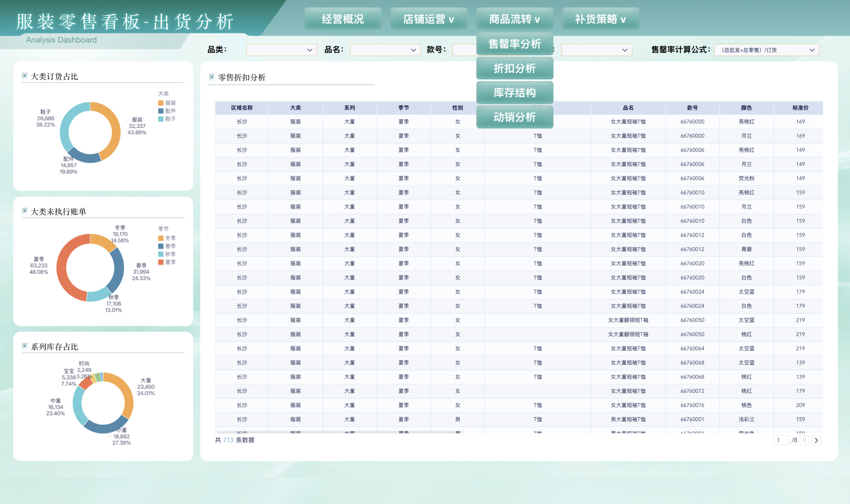The height and width of the screenshot is (504, 850).
Task: Click the previous page arrow
Action: click(805, 440)
